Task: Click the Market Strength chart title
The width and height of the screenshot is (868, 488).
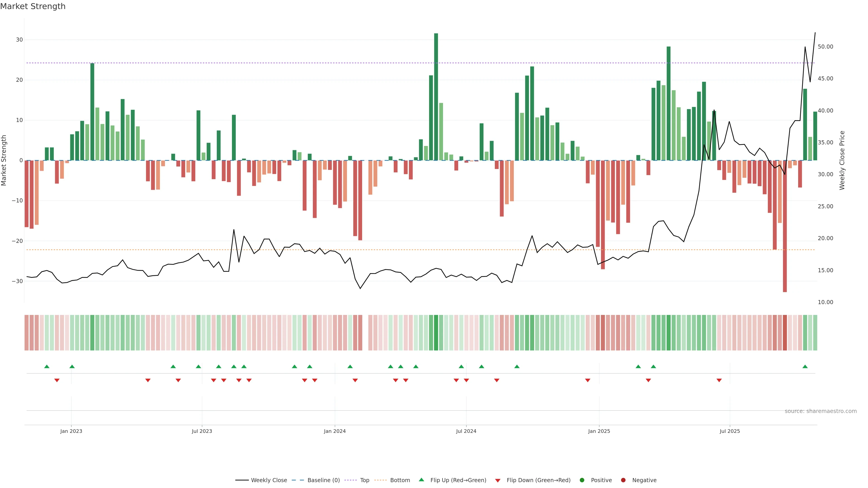Action: 33,6
